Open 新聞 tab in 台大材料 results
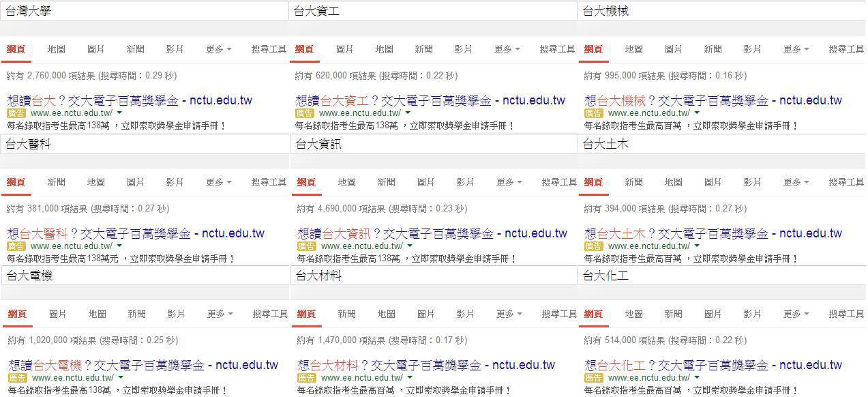This screenshot has height=397, width=868. click(x=347, y=314)
